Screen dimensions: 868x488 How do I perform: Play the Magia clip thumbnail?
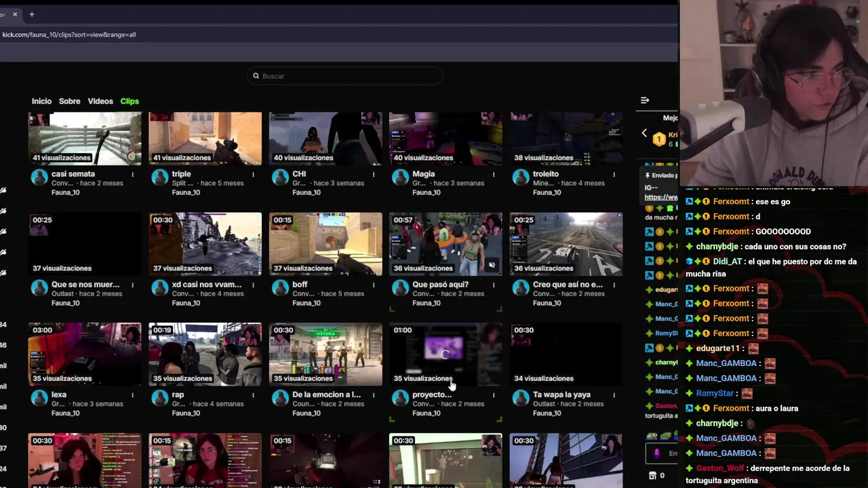[x=446, y=138]
